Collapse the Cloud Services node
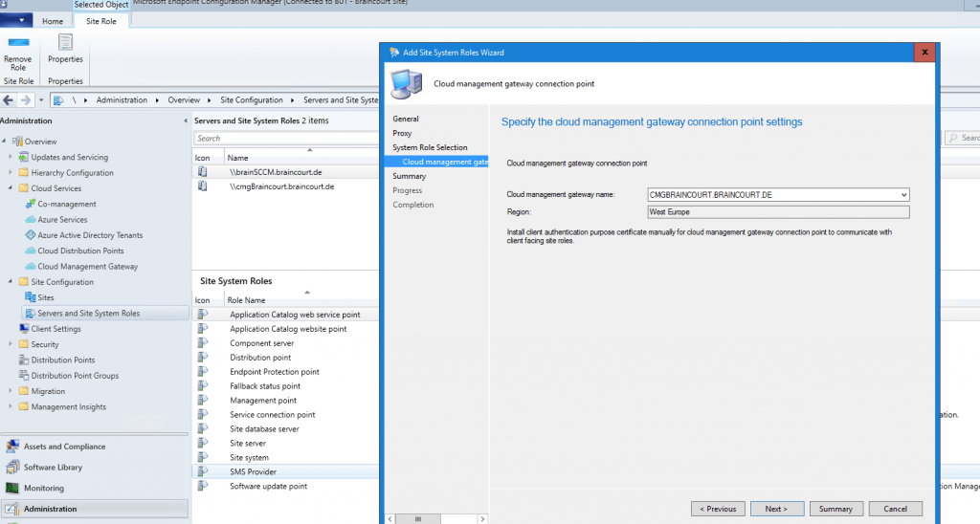 [x=10, y=188]
